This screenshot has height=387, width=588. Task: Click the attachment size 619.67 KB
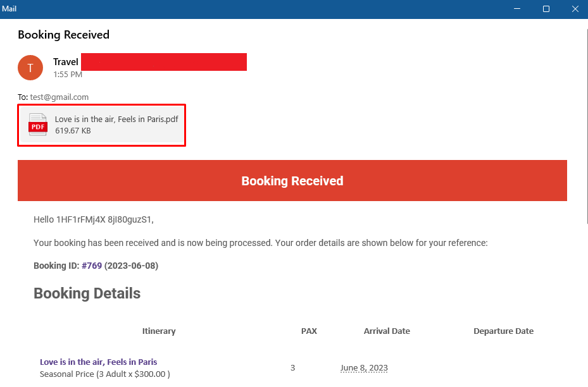point(73,131)
